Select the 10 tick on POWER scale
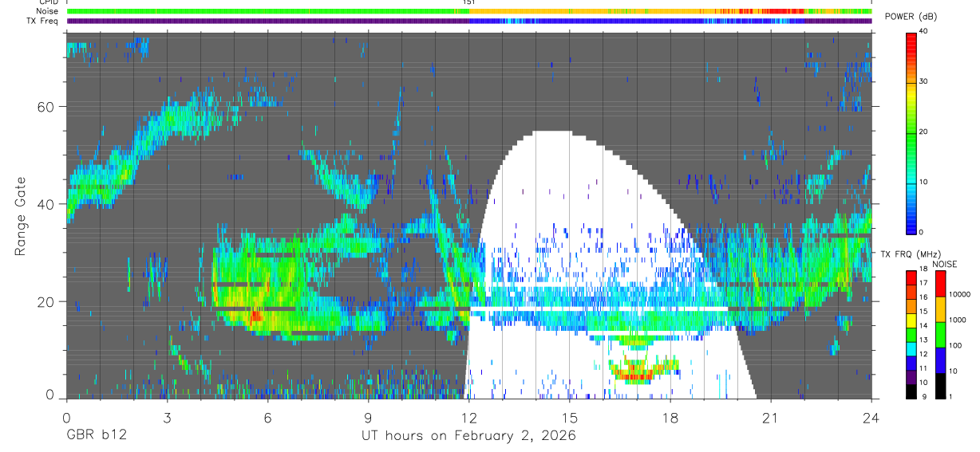 click(925, 183)
